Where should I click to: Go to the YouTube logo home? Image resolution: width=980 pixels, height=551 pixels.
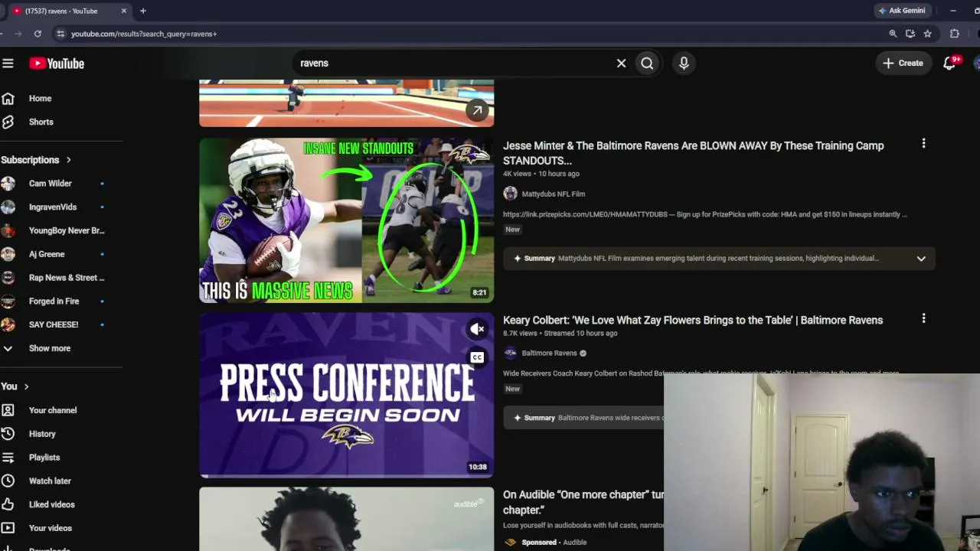[x=57, y=64]
